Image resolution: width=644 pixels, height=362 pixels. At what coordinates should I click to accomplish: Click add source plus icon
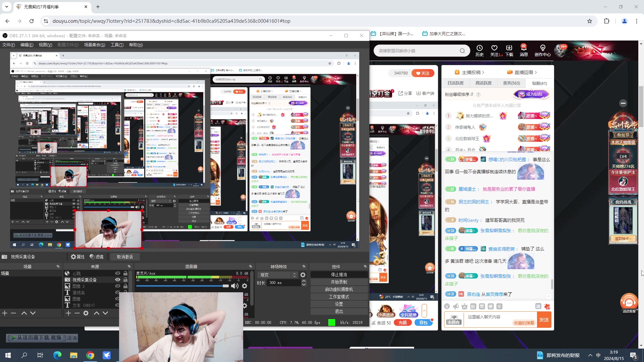click(x=68, y=313)
